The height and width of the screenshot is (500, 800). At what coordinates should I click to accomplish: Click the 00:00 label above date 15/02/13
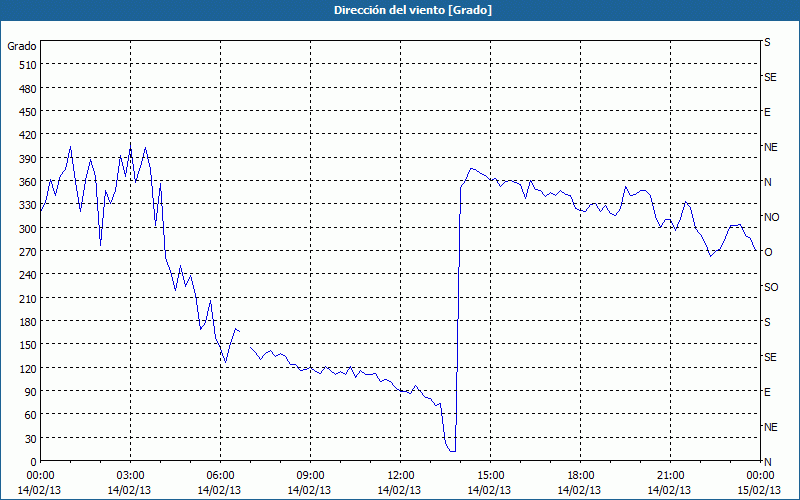(760, 476)
